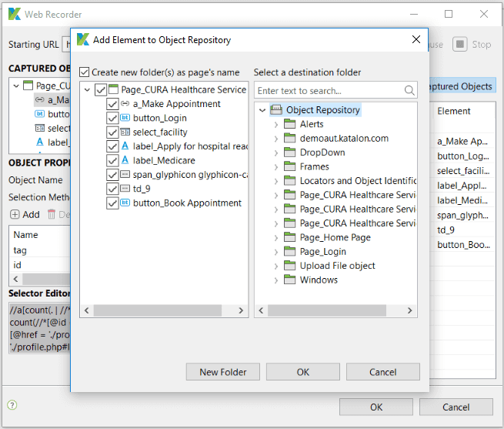Open the Captured Objects tab in Web Recorder
504x429 pixels.
click(x=461, y=86)
